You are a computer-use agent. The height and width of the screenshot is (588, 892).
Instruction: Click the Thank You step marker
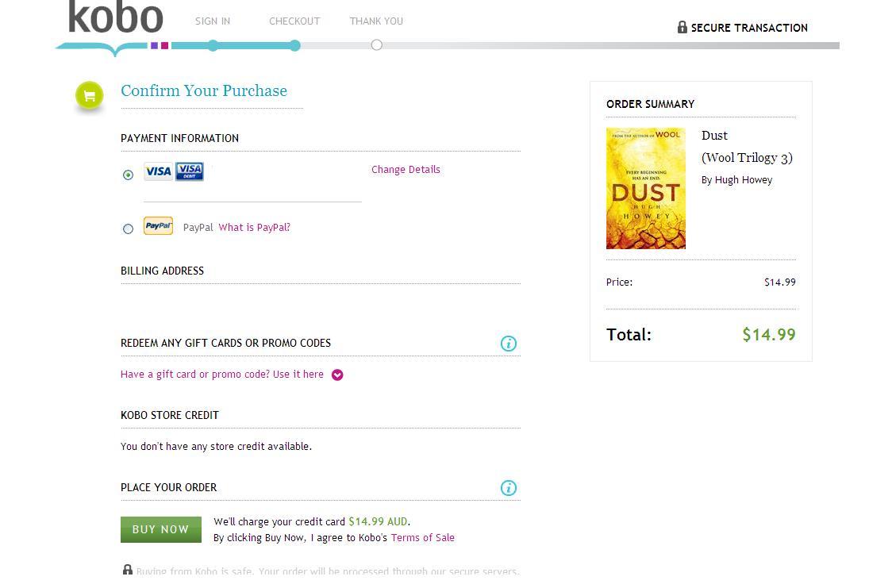click(377, 44)
